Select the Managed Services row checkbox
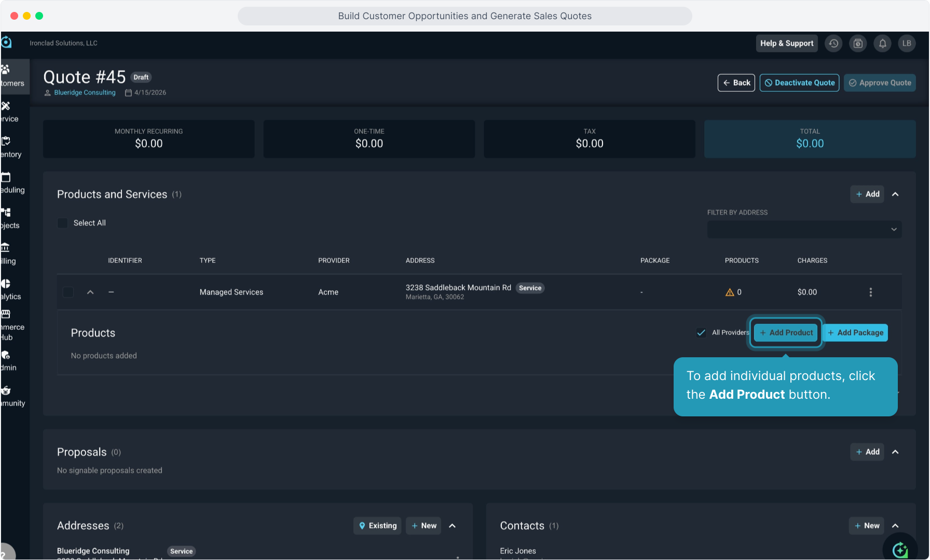 tap(69, 292)
